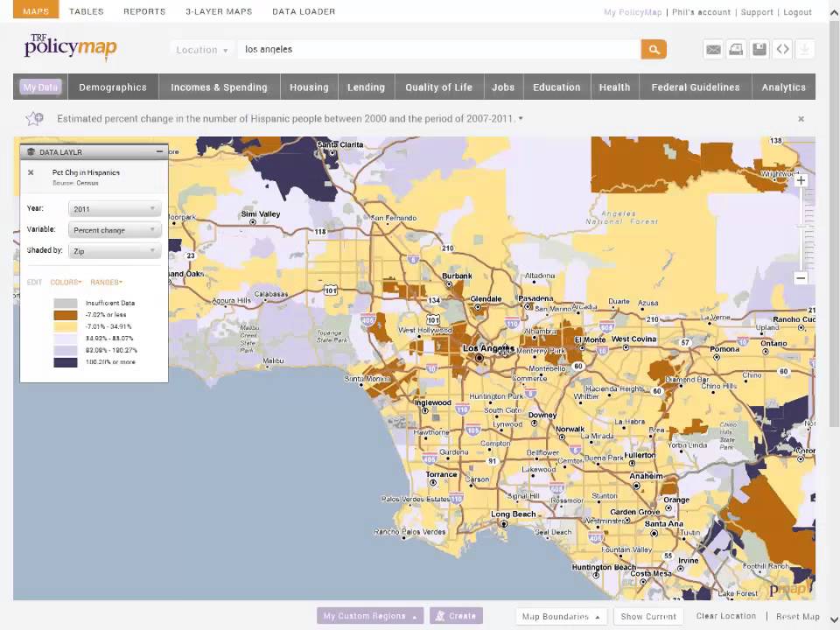The width and height of the screenshot is (840, 630).
Task: Click the orange search magnifier button
Action: pyautogui.click(x=654, y=50)
